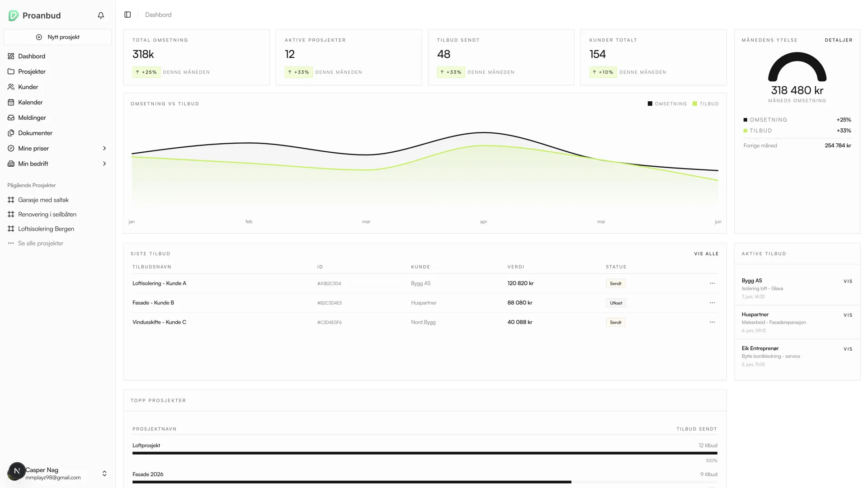Expand Min bedrift submenu
Image resolution: width=868 pixels, height=488 pixels.
[104, 164]
